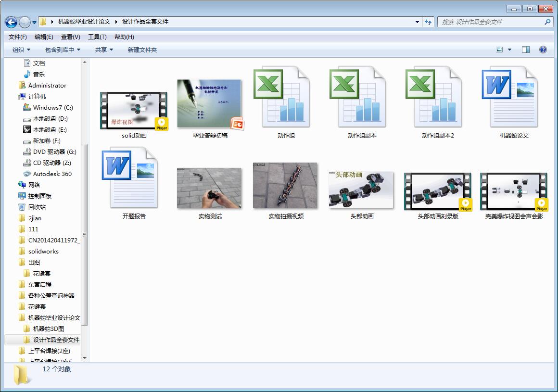The width and height of the screenshot is (558, 392).
Task: Open Windows7 (C:) drive
Action: coord(52,107)
